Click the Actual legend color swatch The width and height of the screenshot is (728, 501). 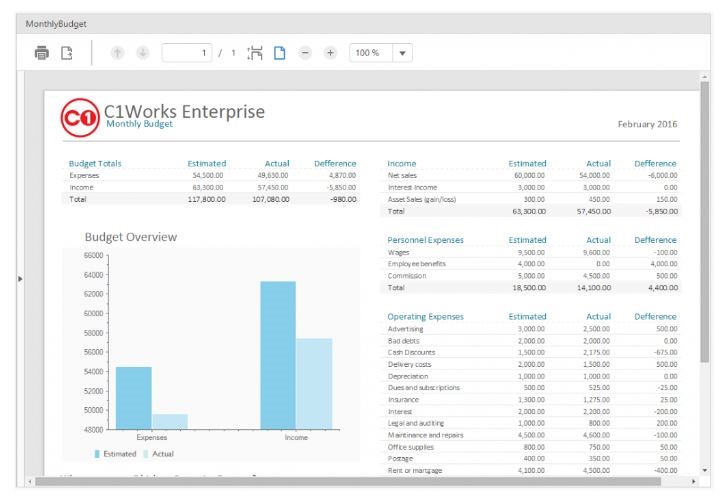146,454
